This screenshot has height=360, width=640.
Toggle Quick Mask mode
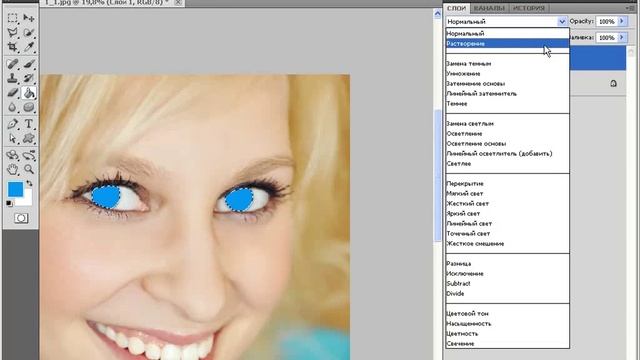point(21,218)
